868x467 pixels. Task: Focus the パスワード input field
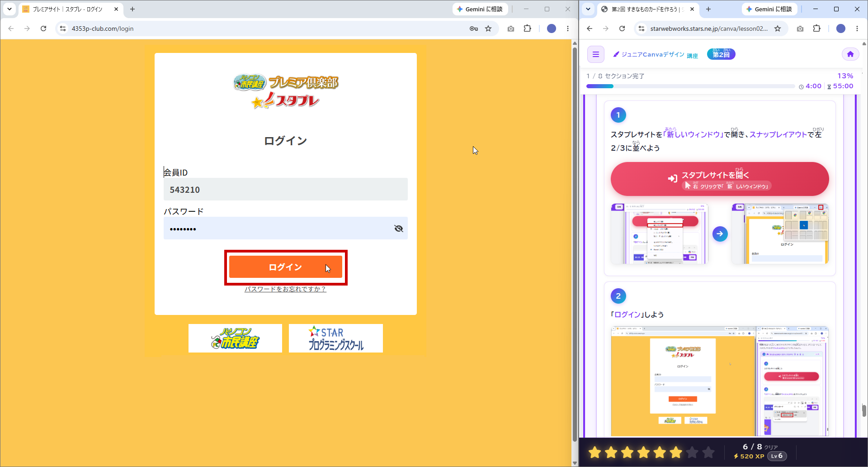point(286,228)
